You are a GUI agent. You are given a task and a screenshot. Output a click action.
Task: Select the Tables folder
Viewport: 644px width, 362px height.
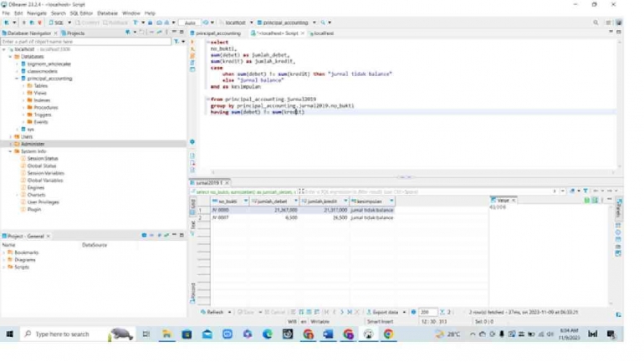[x=41, y=86]
